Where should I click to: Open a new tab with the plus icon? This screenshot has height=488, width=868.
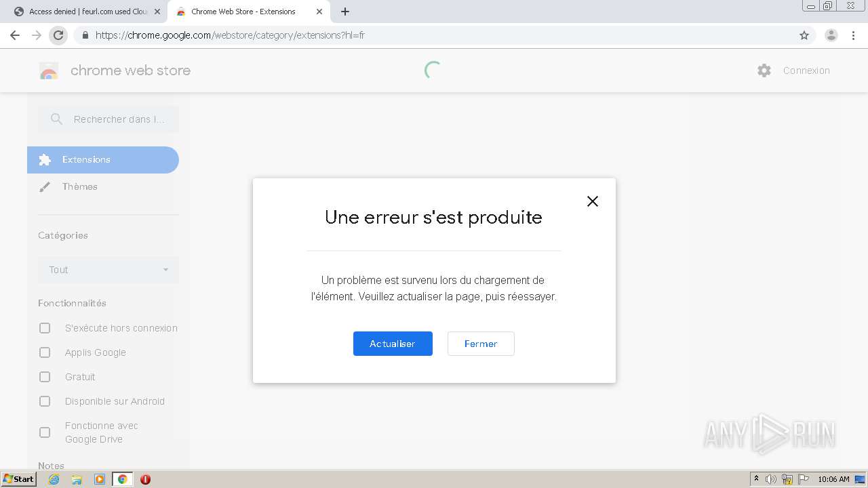point(345,12)
